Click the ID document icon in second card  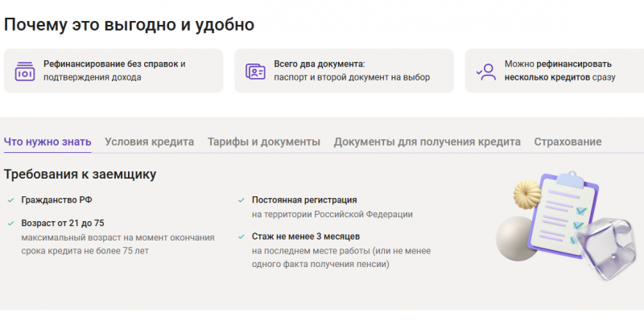pos(255,71)
